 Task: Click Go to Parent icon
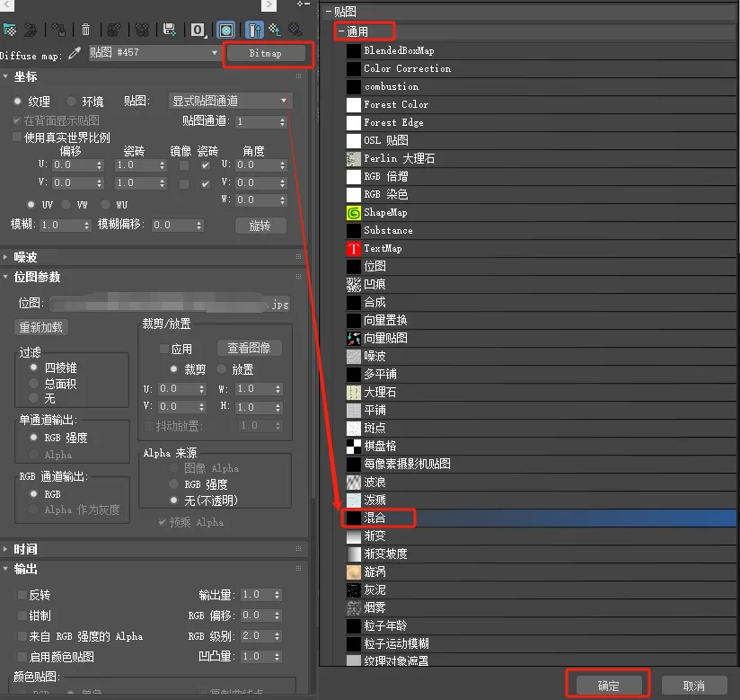[x=275, y=31]
